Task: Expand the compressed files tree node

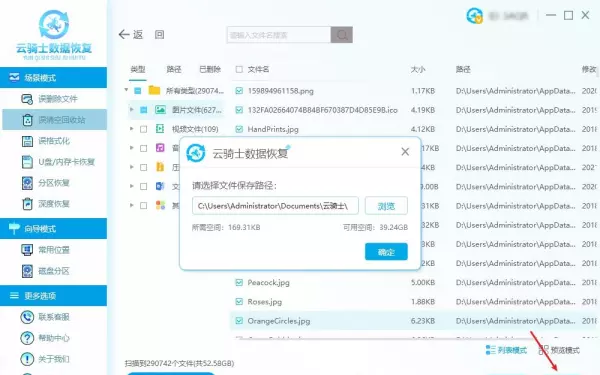Action: coord(132,167)
